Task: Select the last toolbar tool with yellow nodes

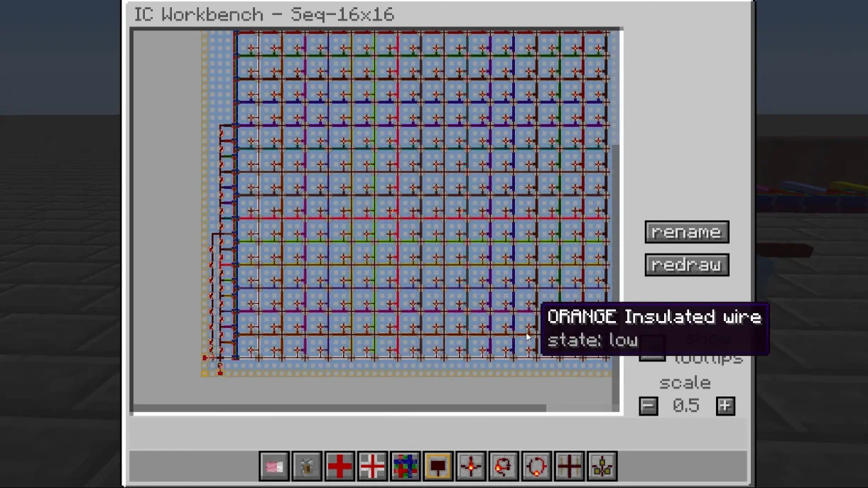Action: pyautogui.click(x=602, y=467)
